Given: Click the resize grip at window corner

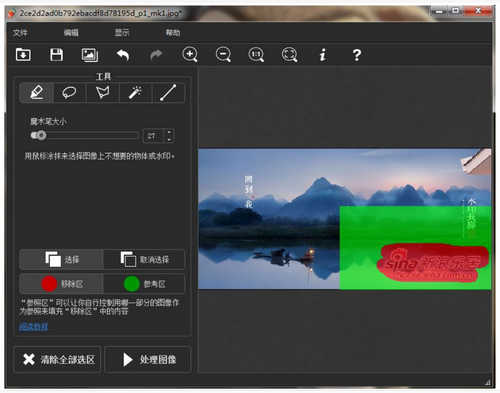Looking at the screenshot, I should [488, 383].
